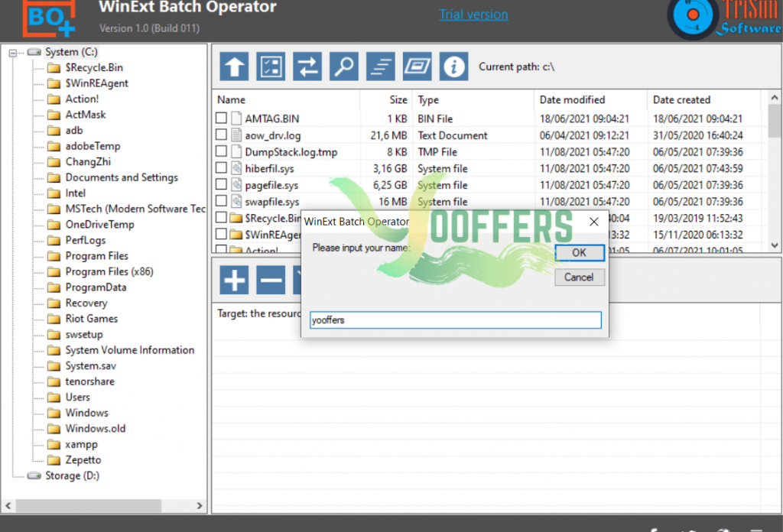The height and width of the screenshot is (532, 783).
Task: Select the tenorshare folder in tree
Action: (x=90, y=381)
